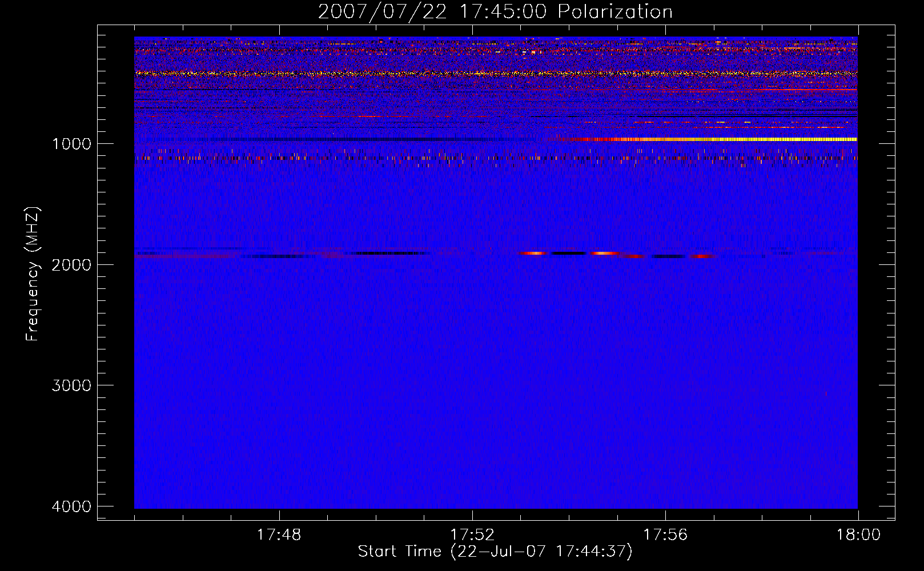Click the 'Frequency (MHZ)' y-axis label
Screen dimensions: 924x571
[33, 274]
